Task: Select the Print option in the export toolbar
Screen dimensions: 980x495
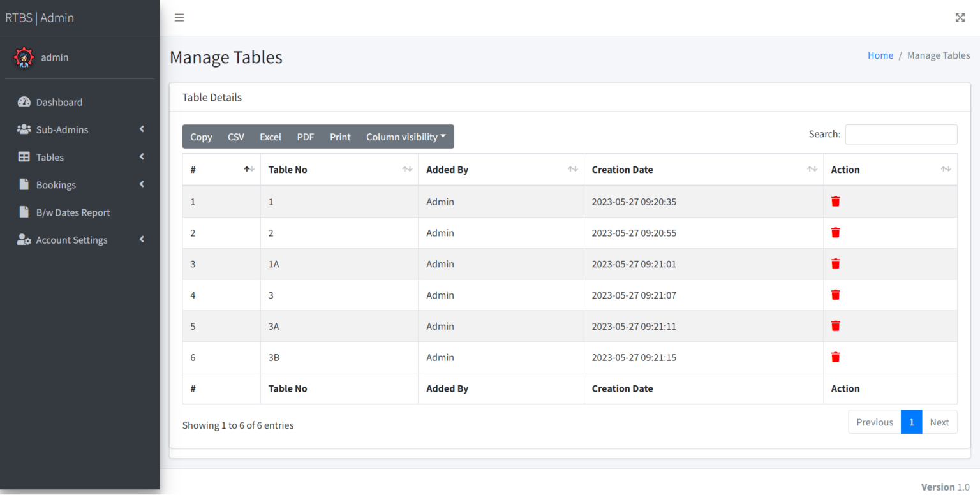Action: (340, 137)
